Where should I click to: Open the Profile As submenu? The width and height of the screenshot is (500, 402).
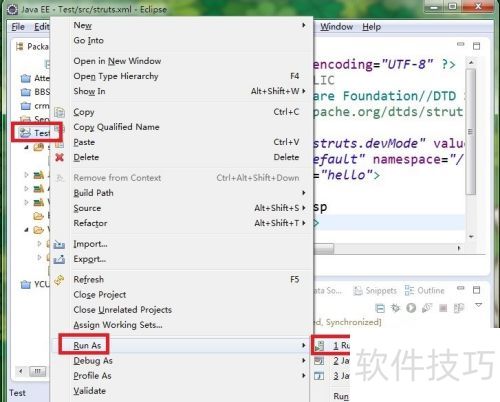182,376
